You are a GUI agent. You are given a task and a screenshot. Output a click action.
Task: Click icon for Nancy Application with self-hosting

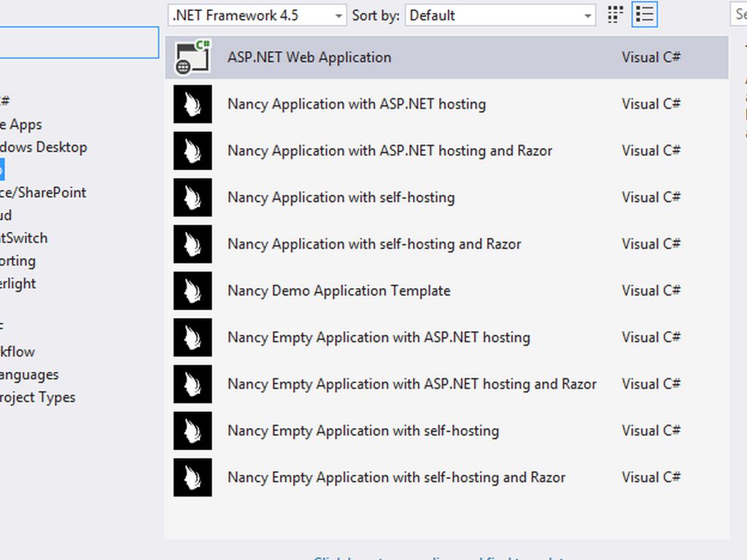(x=193, y=197)
